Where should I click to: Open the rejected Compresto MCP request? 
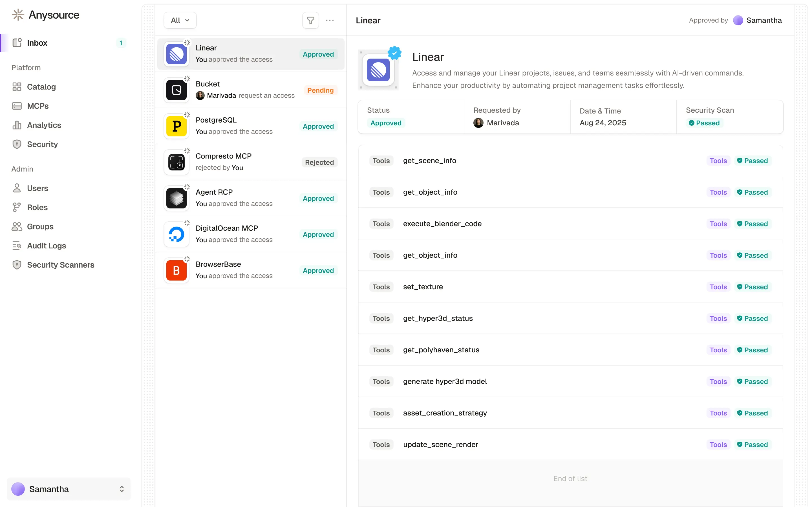[x=250, y=162]
